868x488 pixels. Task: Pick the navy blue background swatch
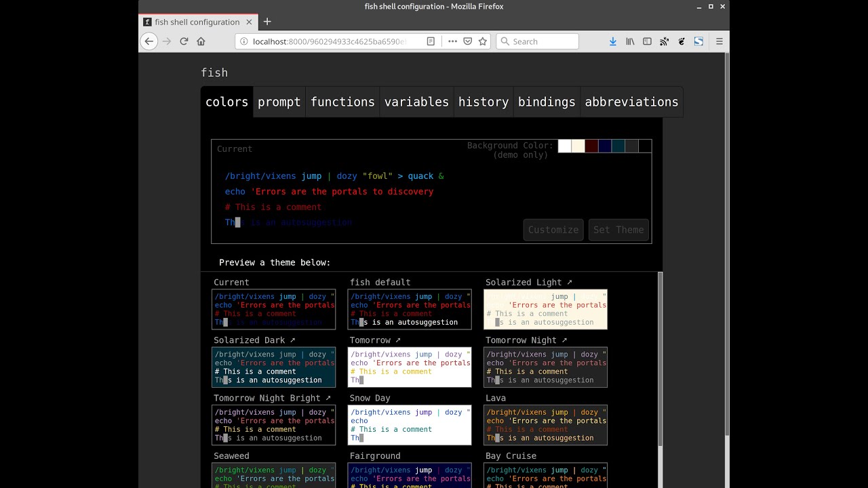click(x=605, y=146)
